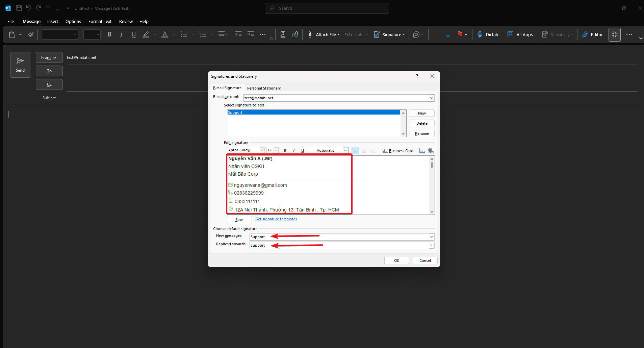644x348 pixels.
Task: Click the Dictate microphone icon
Action: pos(480,34)
